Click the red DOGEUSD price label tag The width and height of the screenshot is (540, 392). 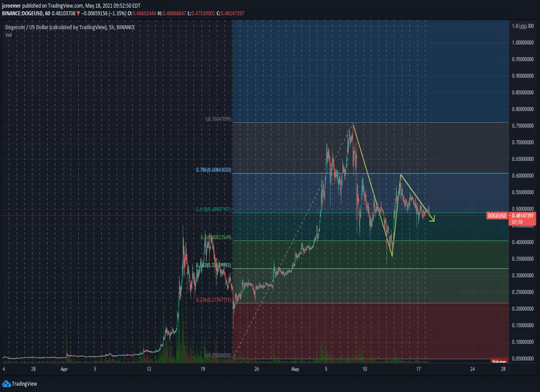[x=498, y=216]
